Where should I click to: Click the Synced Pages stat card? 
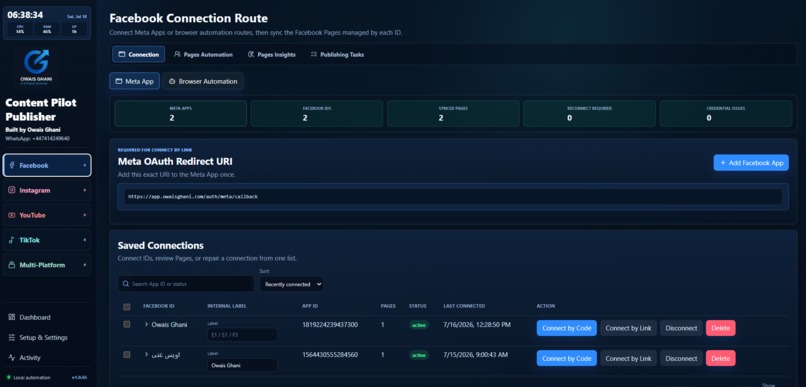(x=453, y=114)
